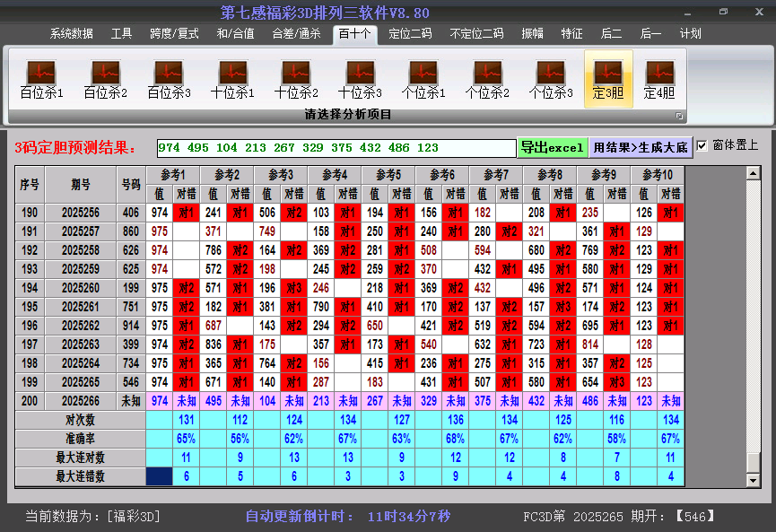Select the 十位杀3 icon
This screenshot has height=532, width=776.
[x=360, y=76]
